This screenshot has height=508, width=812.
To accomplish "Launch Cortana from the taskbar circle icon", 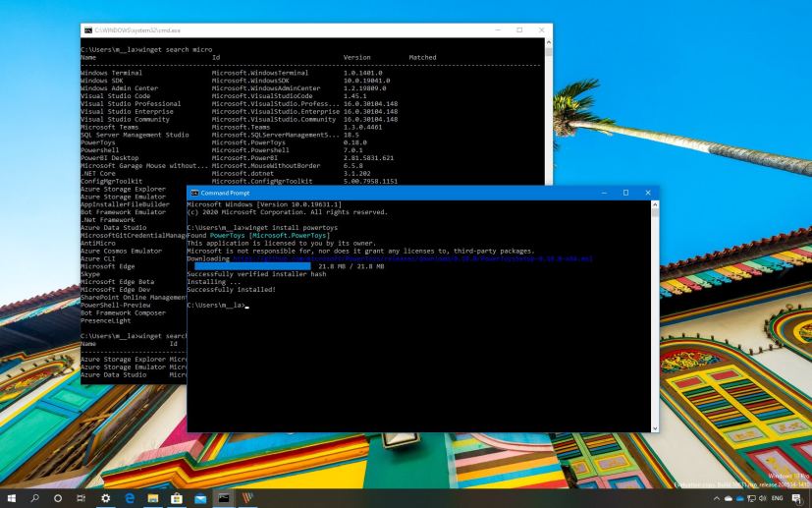I will 58,499.
